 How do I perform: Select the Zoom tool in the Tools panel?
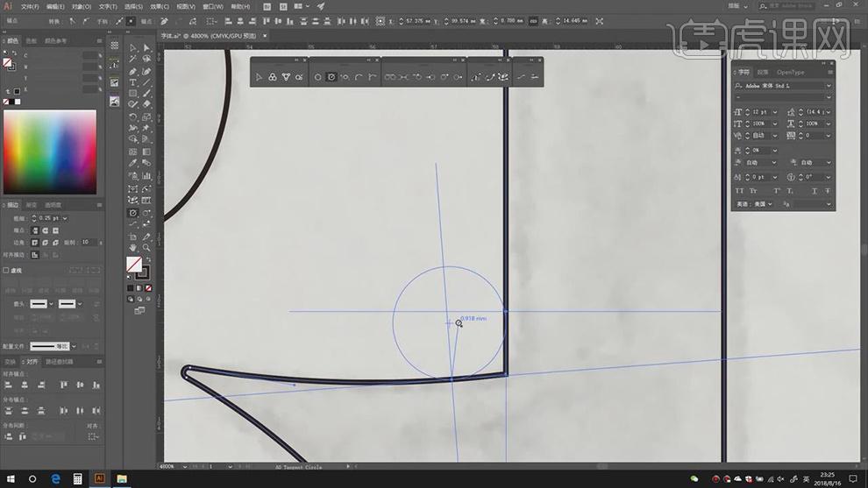point(146,247)
